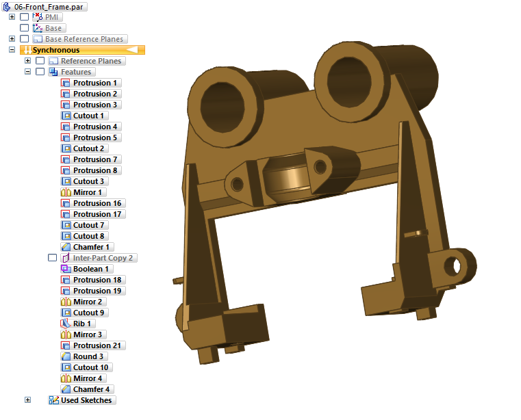Click the Base Reference Planes icon
Screen dimensions: 521x420
(38, 39)
